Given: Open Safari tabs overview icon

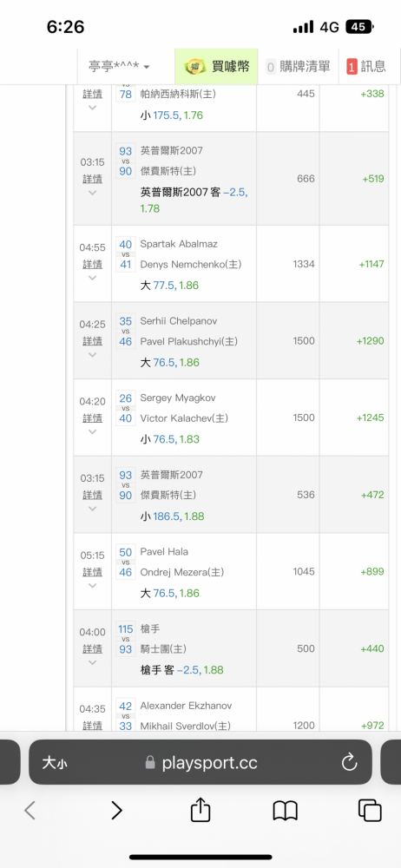Looking at the screenshot, I should point(370,811).
